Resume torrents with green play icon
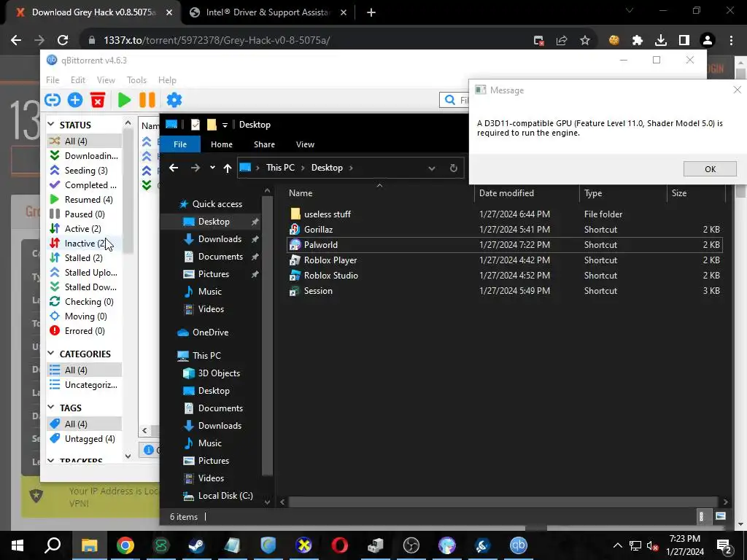Viewport: 747px width, 560px height. (x=124, y=100)
